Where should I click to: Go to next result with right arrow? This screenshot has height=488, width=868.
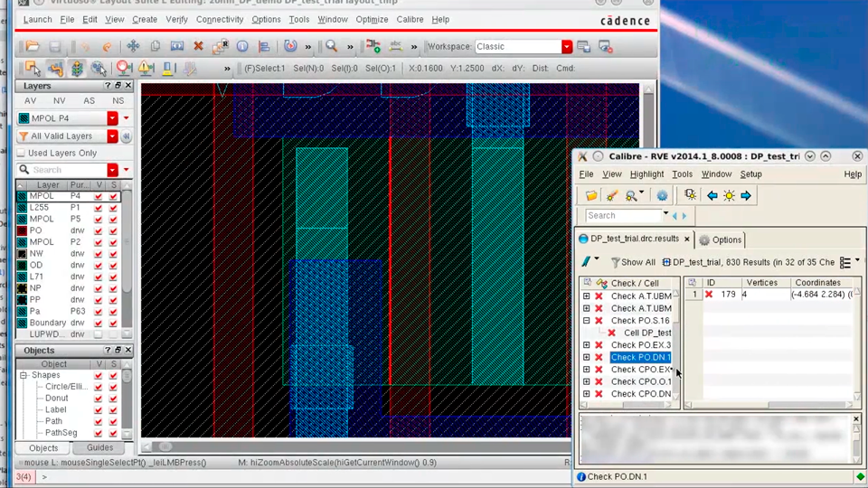[x=746, y=195]
